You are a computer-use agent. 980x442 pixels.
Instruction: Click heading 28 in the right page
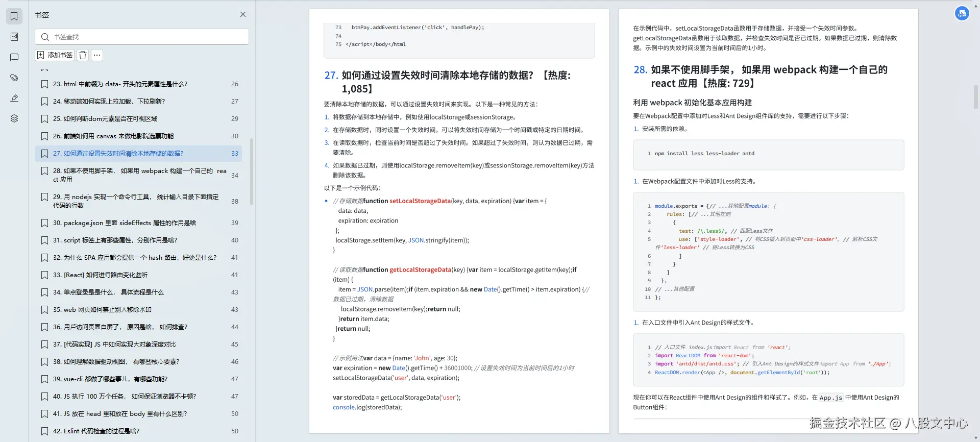(x=761, y=77)
